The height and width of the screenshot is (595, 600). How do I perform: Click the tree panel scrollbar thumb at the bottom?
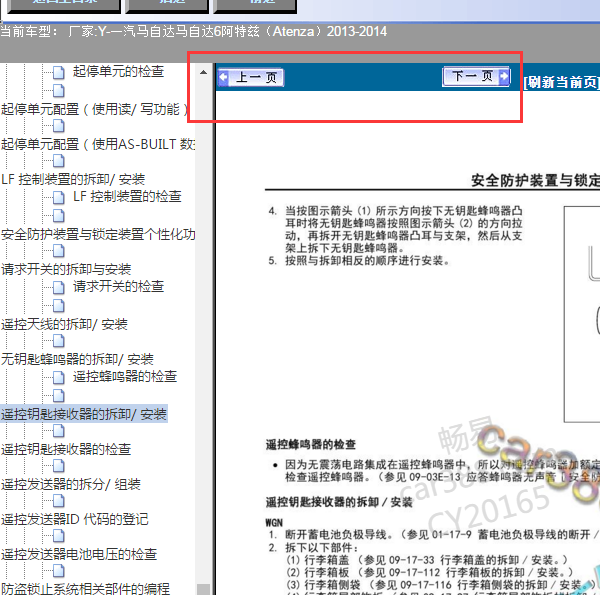204,589
